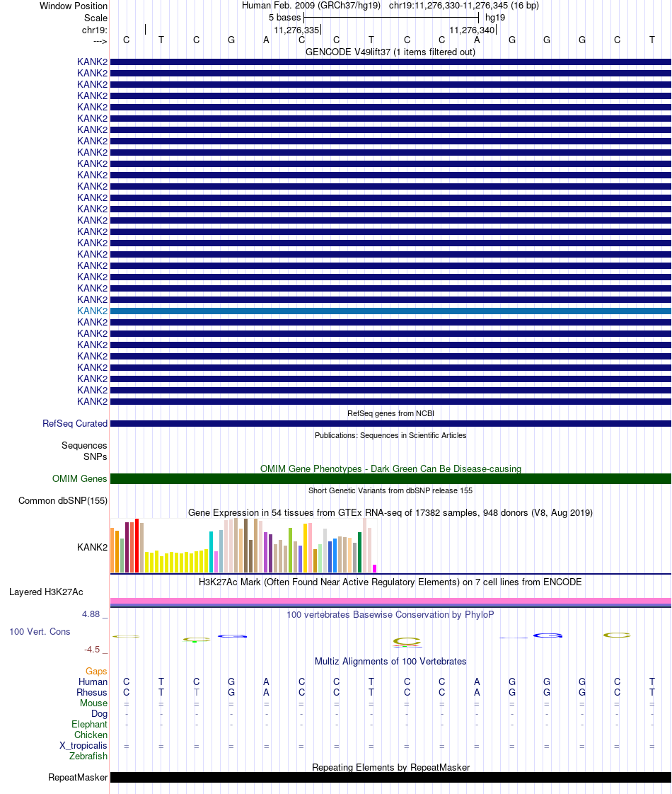Open the PhyloP Basewise Conservation title
This screenshot has width=672, height=794.
click(x=390, y=614)
